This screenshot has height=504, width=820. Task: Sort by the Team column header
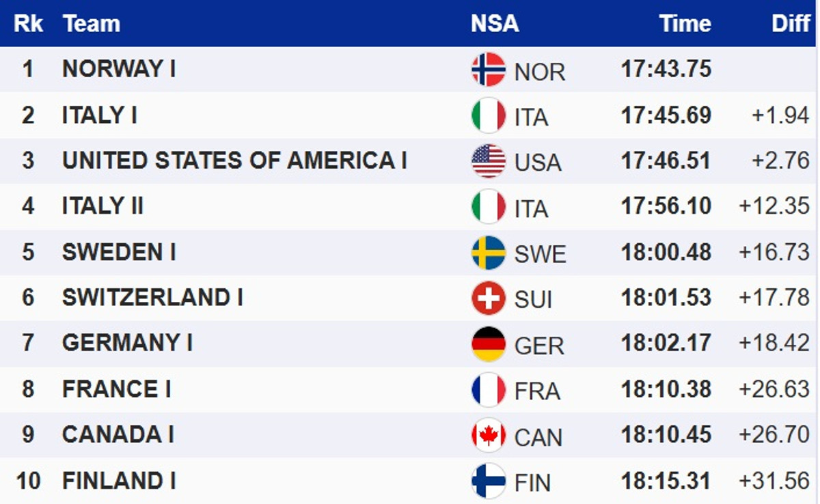click(x=91, y=24)
